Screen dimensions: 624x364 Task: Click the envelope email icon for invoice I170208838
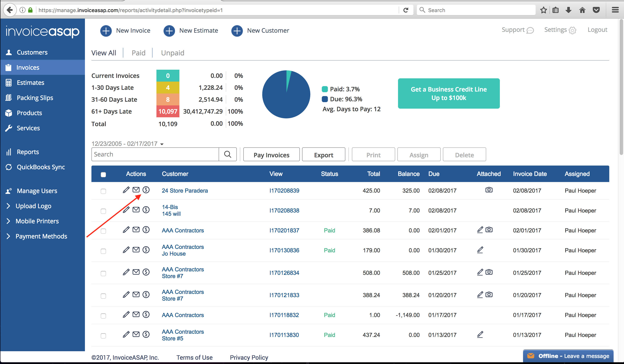[x=136, y=210]
